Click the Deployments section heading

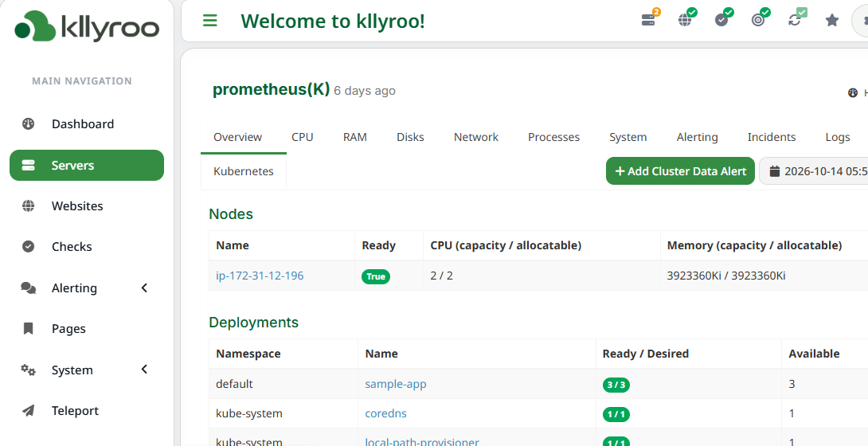tap(253, 323)
